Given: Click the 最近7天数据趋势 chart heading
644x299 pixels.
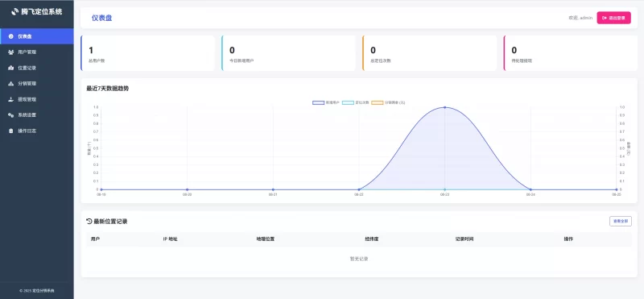Looking at the screenshot, I should 108,89.
